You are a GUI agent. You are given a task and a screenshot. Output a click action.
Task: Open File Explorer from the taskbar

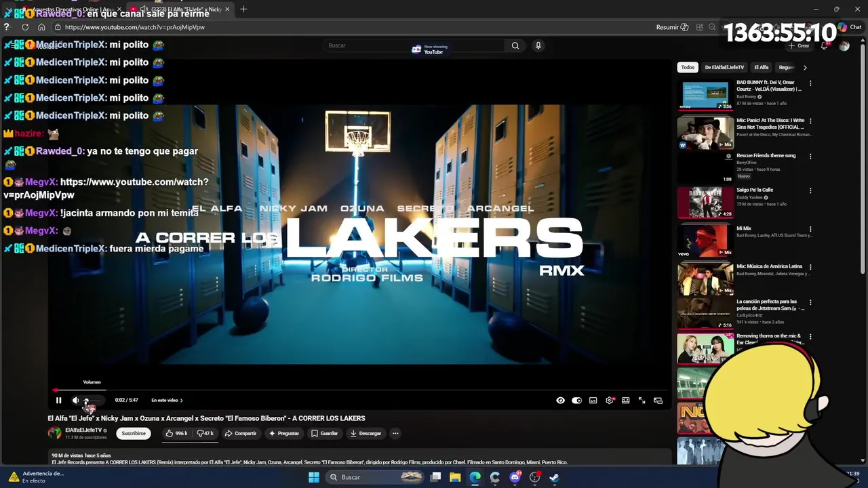(455, 477)
